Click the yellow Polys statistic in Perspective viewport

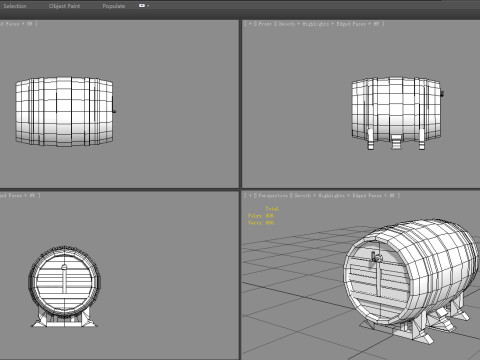[261, 216]
